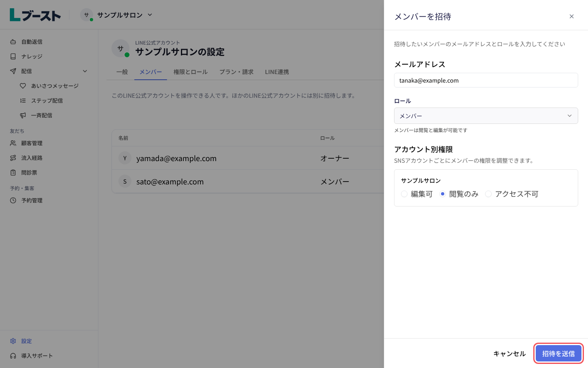The height and width of the screenshot is (368, 588).
Task: Switch to the 一般 tab
Action: click(x=122, y=72)
